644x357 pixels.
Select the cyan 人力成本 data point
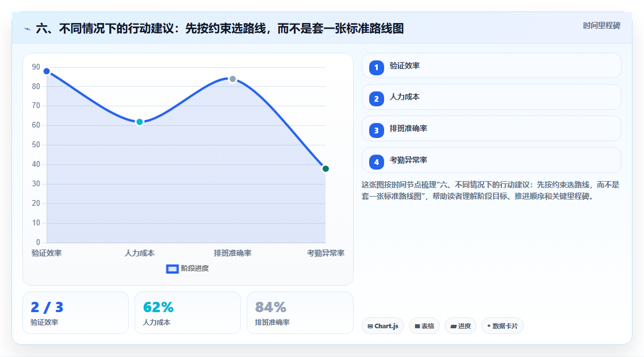(140, 122)
